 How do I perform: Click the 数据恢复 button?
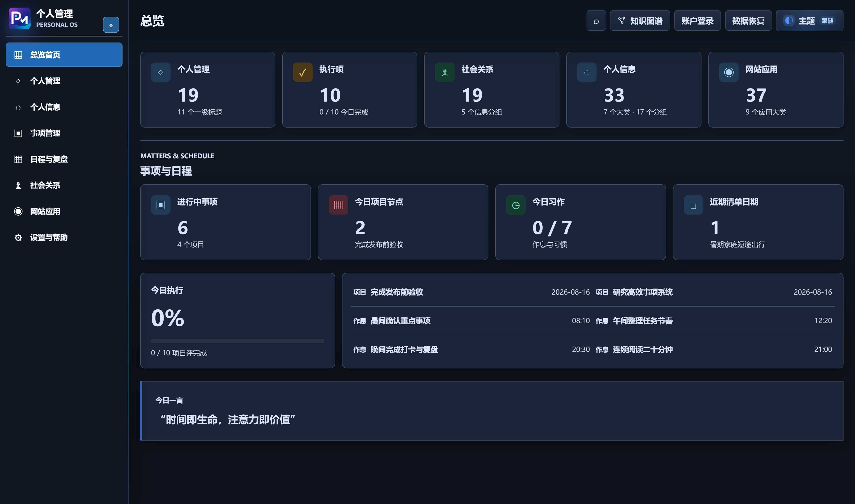(x=748, y=21)
